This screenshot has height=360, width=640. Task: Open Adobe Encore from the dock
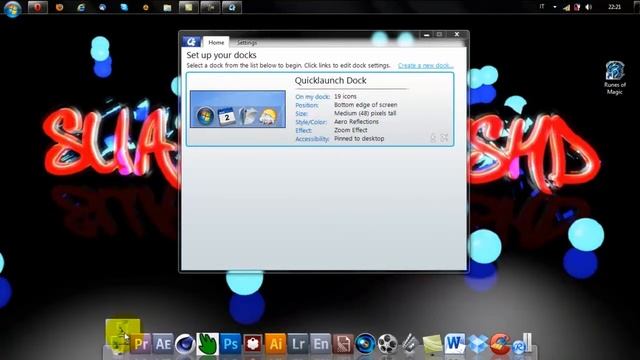coord(320,344)
